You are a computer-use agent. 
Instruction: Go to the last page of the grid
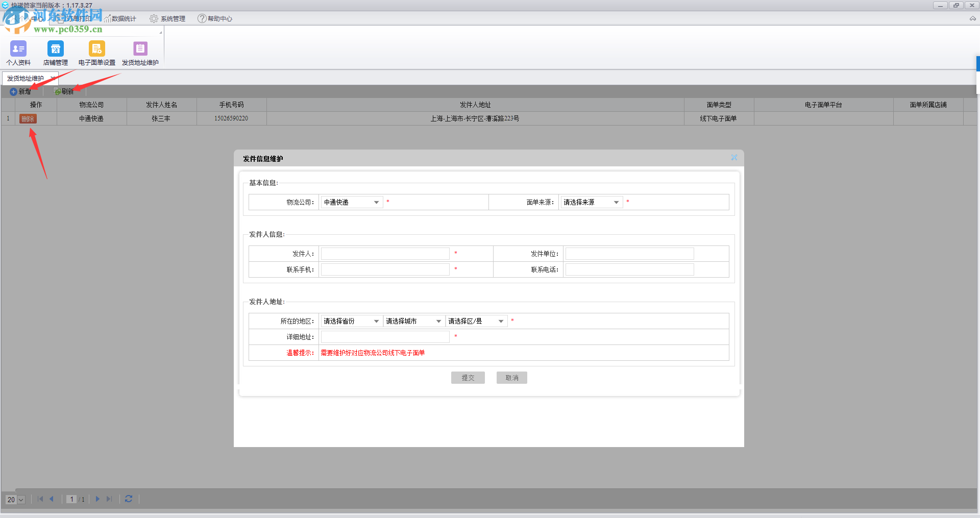(x=109, y=499)
